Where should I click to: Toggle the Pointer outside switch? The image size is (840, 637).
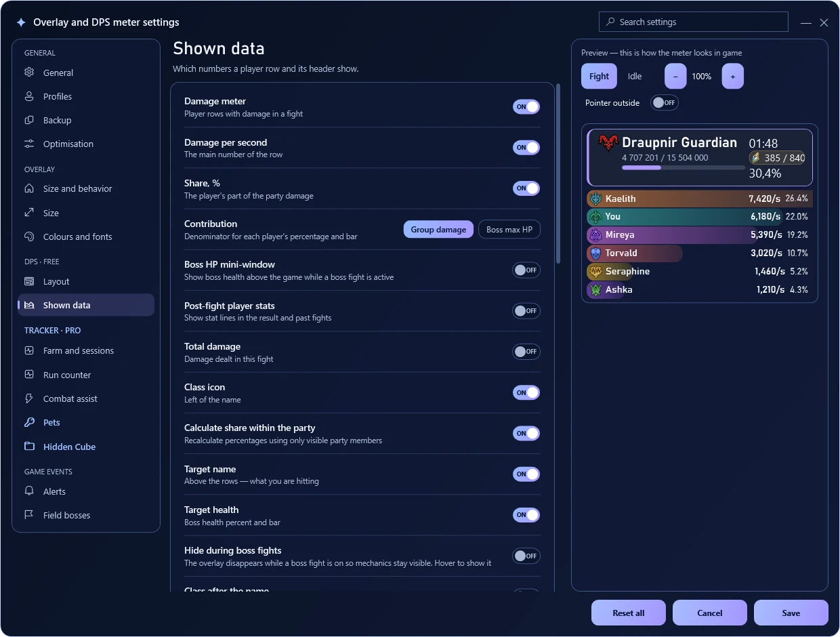point(665,102)
